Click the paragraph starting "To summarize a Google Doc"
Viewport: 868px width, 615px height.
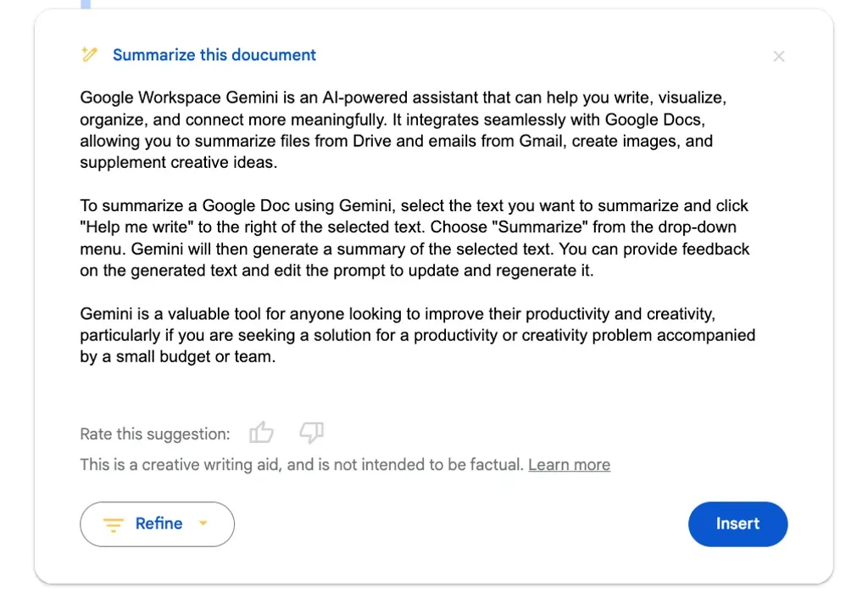click(415, 238)
